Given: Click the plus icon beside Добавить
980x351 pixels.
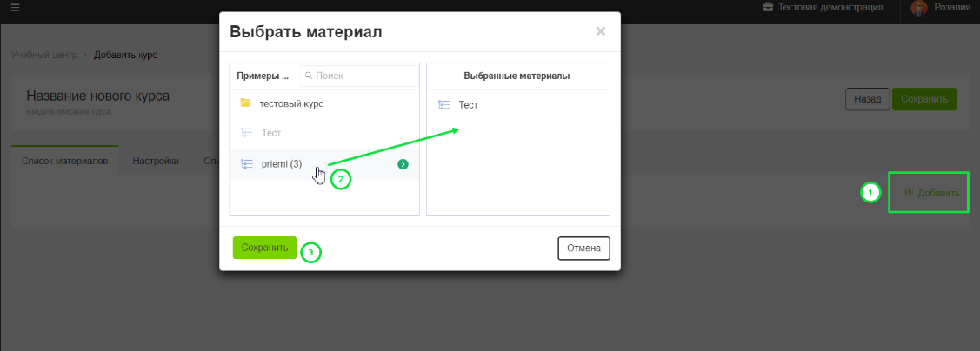Looking at the screenshot, I should tap(909, 192).
